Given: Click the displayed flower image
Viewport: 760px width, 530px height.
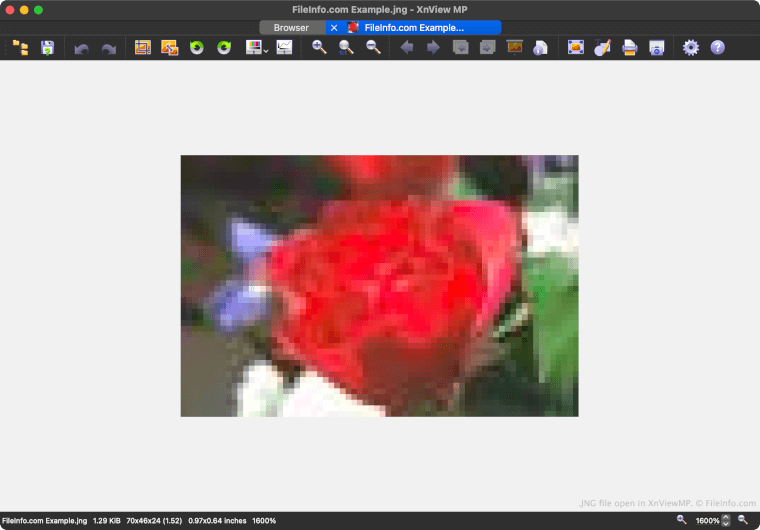Looking at the screenshot, I should click(380, 286).
